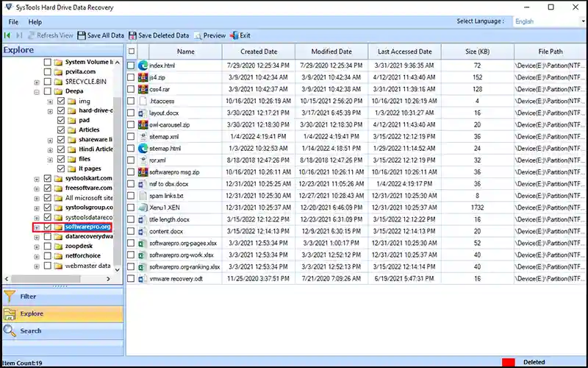Screen dimensions: 588x368
Task: Expand the $RECYCLE.BIN tree node
Action: pos(37,82)
